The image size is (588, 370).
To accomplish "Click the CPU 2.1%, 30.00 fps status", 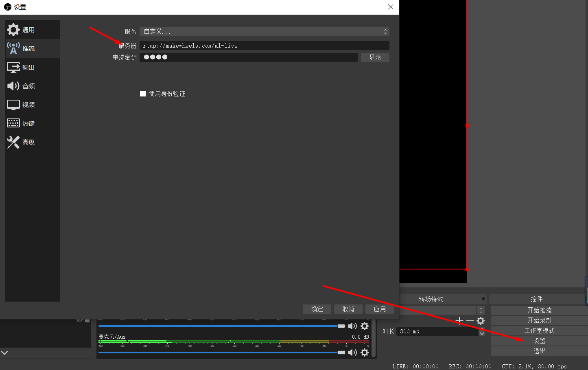I will (x=534, y=366).
